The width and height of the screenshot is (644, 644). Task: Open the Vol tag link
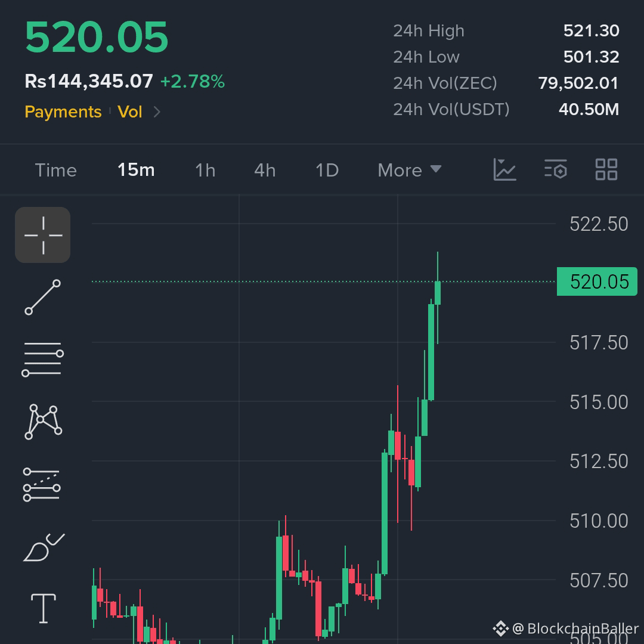130,112
